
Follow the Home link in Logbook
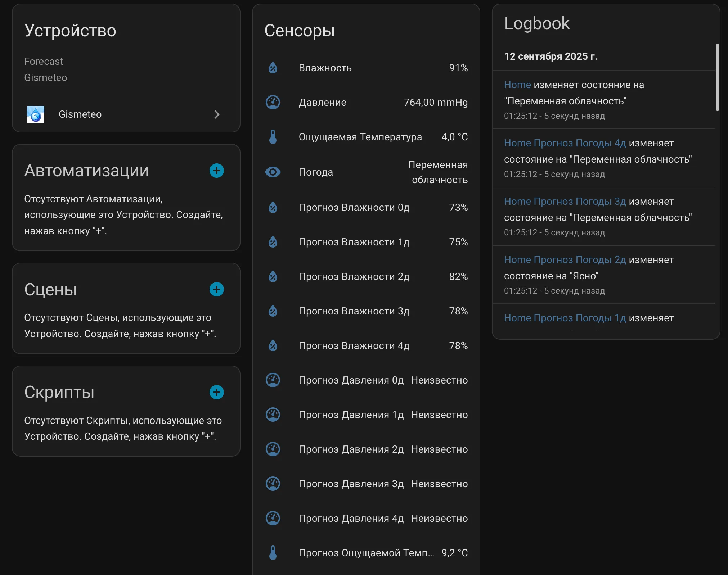(517, 85)
